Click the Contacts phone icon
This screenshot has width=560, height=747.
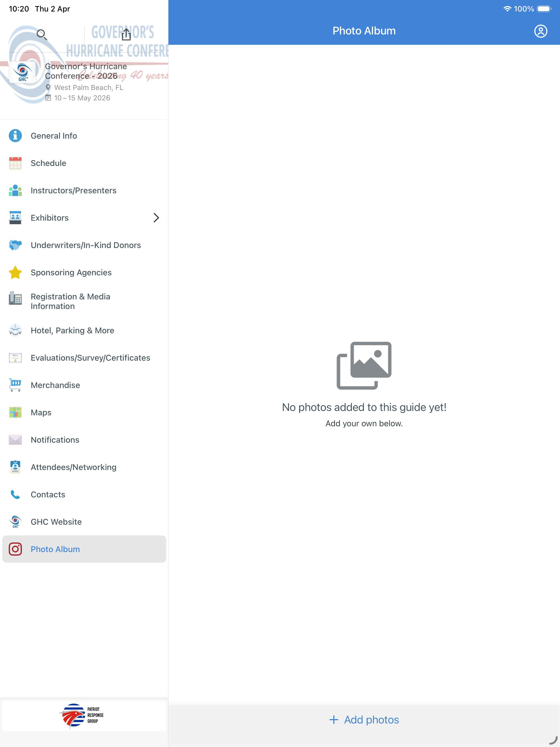tap(15, 494)
